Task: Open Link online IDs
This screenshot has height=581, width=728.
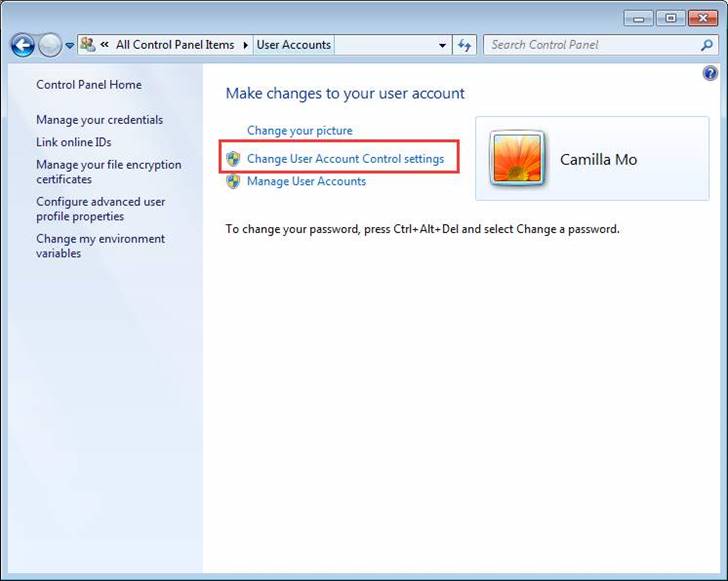Action: 74,142
